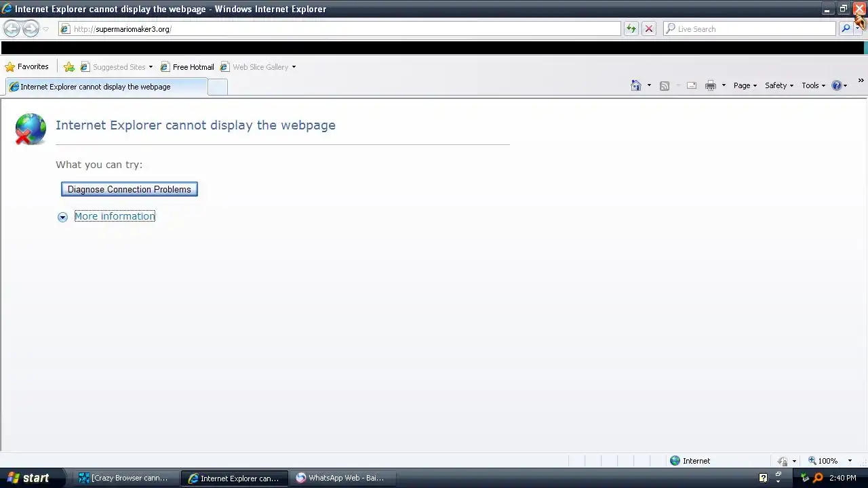Switch to Internet Explorer taskbar button
The height and width of the screenshot is (488, 868).
(235, 478)
